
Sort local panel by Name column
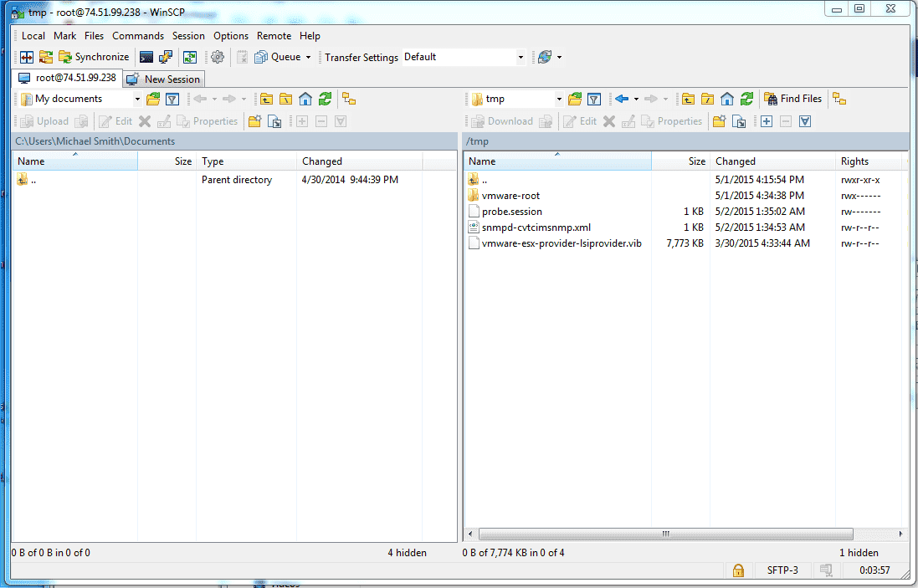[x=75, y=161]
